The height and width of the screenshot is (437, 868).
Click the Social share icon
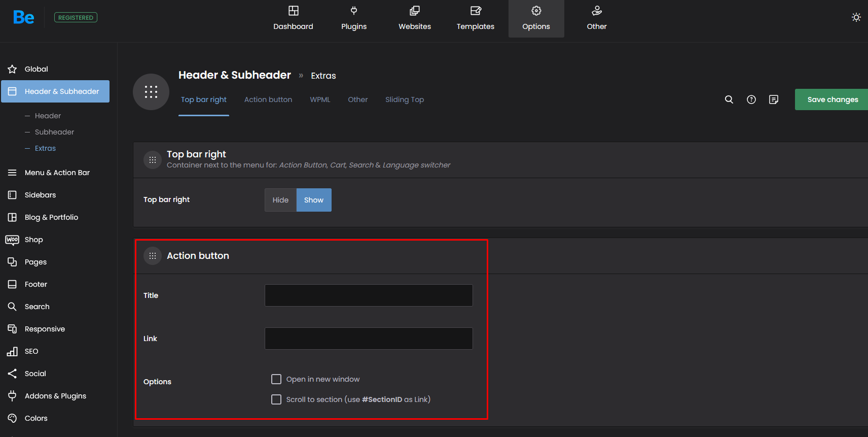[12, 374]
